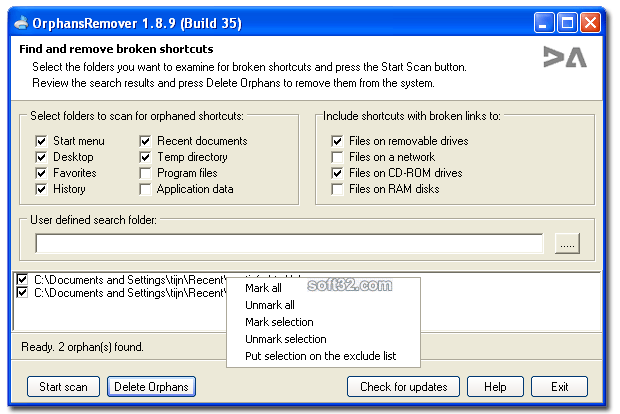
Task: Close the OrphansRemover window
Action: click(591, 23)
